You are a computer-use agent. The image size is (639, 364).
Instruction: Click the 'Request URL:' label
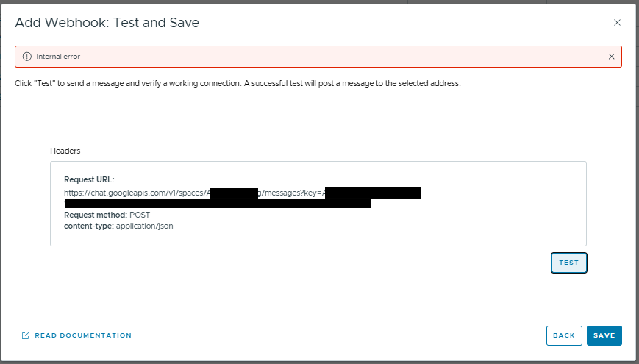89,179
